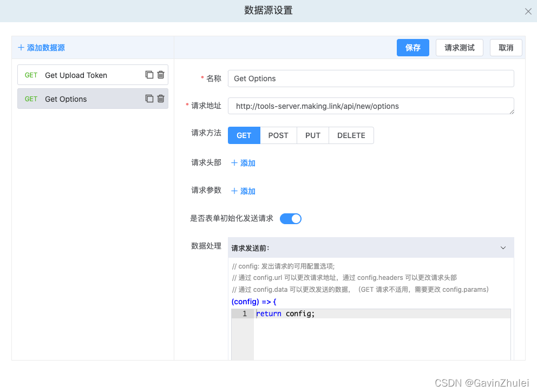
Task: Switch to the DELETE method tab
Action: pyautogui.click(x=351, y=135)
